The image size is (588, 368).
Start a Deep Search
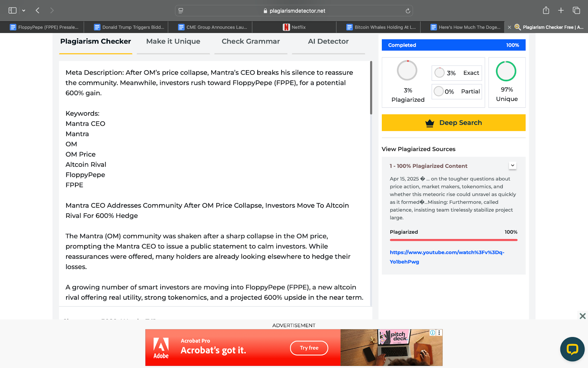[x=453, y=123]
